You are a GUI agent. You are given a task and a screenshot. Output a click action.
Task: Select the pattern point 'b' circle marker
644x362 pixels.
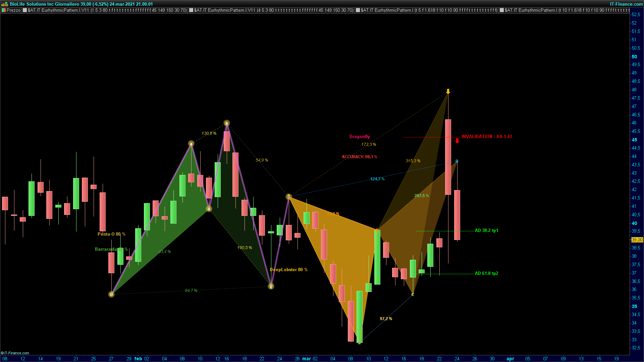pos(227,123)
